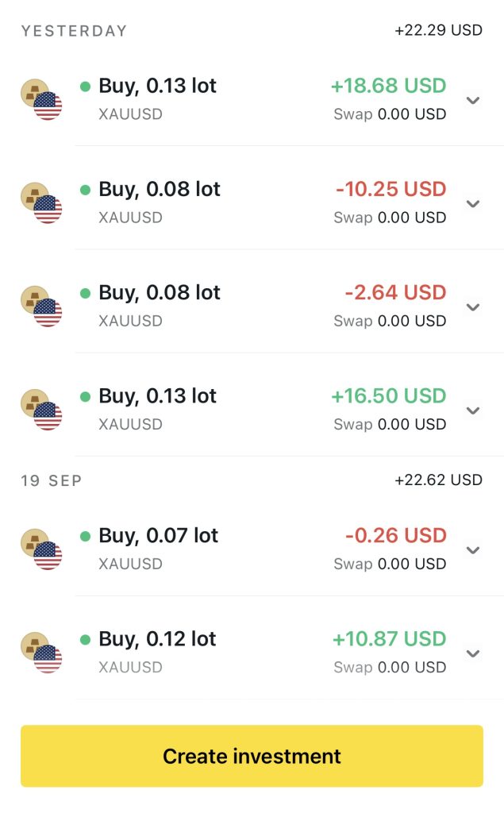
Task: Select the YESTERDAY section header
Action: (x=74, y=31)
